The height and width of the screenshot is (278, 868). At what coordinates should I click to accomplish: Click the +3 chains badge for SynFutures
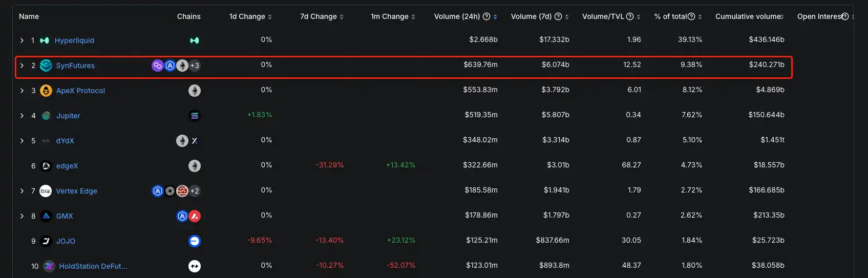click(195, 66)
